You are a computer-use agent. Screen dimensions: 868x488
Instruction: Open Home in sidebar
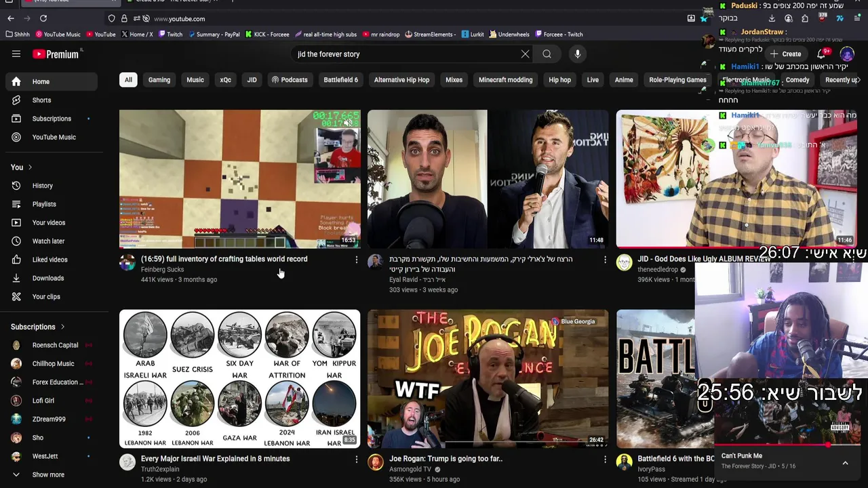52,81
